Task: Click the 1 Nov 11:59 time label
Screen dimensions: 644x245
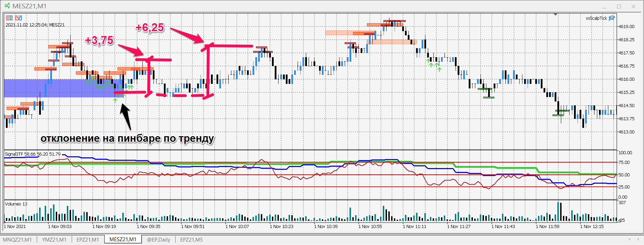Action: 548,226
